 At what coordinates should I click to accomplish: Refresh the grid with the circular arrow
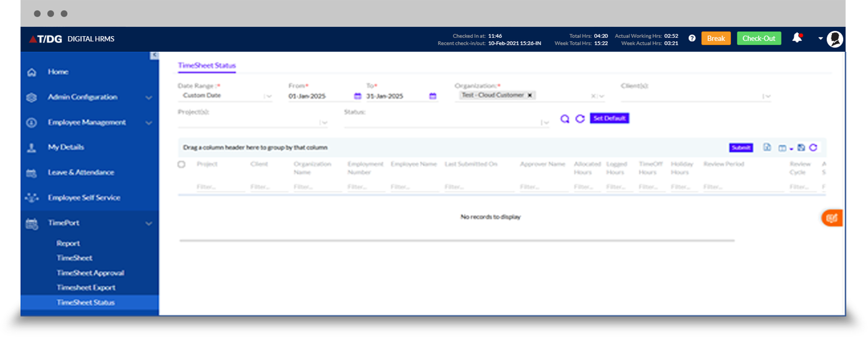(x=813, y=148)
